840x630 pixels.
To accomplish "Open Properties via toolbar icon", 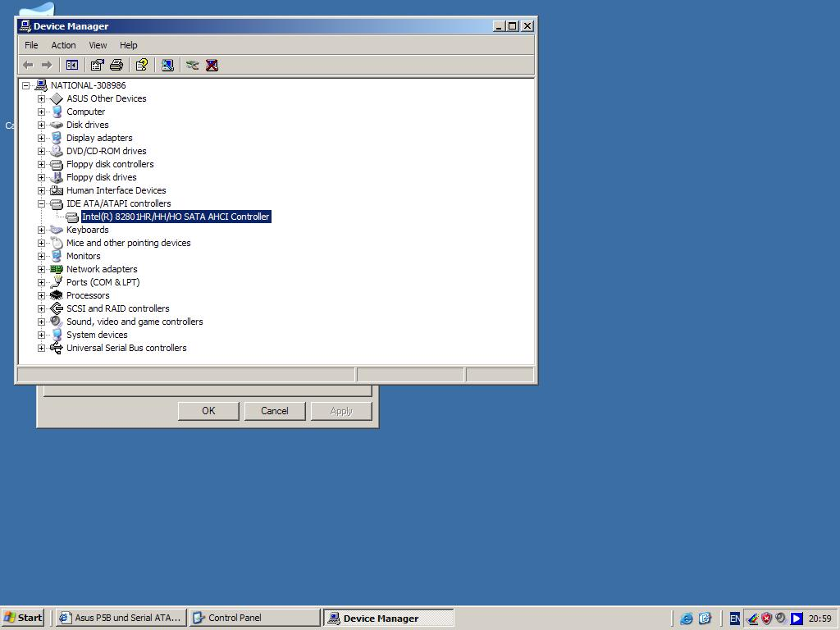I will 97,66.
